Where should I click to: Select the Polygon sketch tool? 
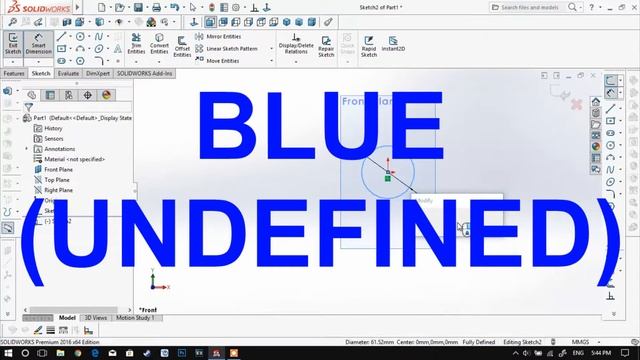click(80, 61)
